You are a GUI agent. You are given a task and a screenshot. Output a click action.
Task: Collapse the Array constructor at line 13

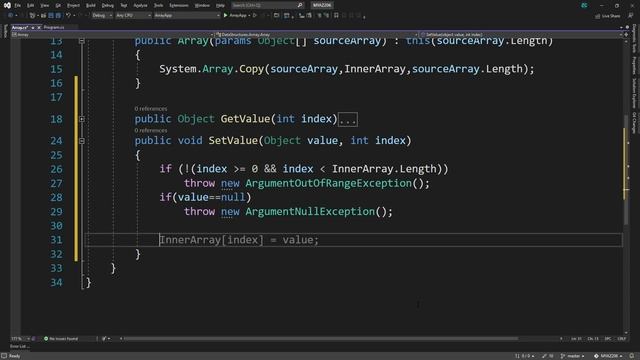pos(82,41)
